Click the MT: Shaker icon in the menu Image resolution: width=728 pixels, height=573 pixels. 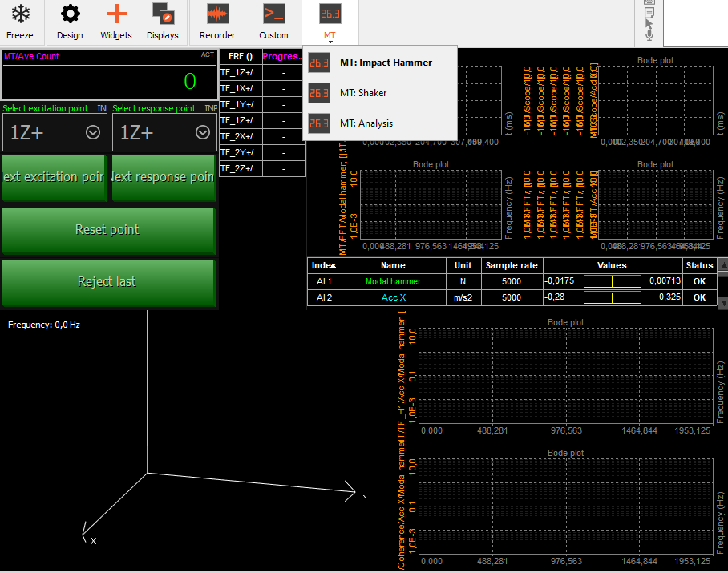pos(319,92)
